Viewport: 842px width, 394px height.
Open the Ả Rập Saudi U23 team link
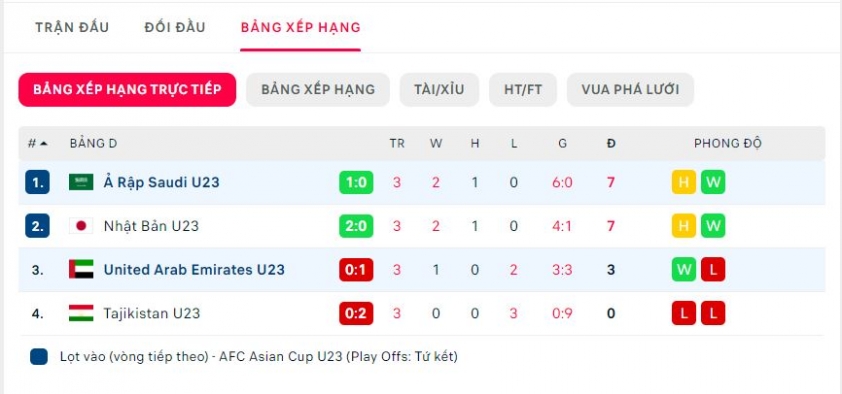[x=162, y=183]
